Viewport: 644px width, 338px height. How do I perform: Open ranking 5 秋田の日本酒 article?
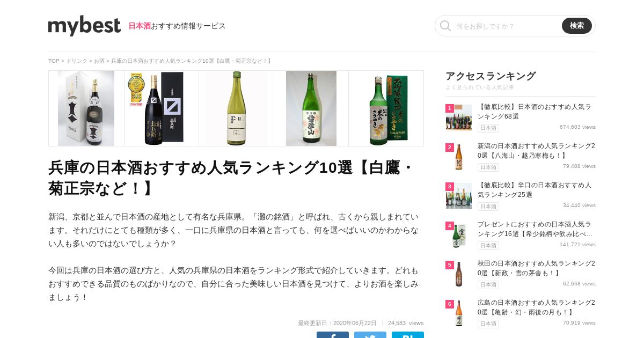(536, 268)
